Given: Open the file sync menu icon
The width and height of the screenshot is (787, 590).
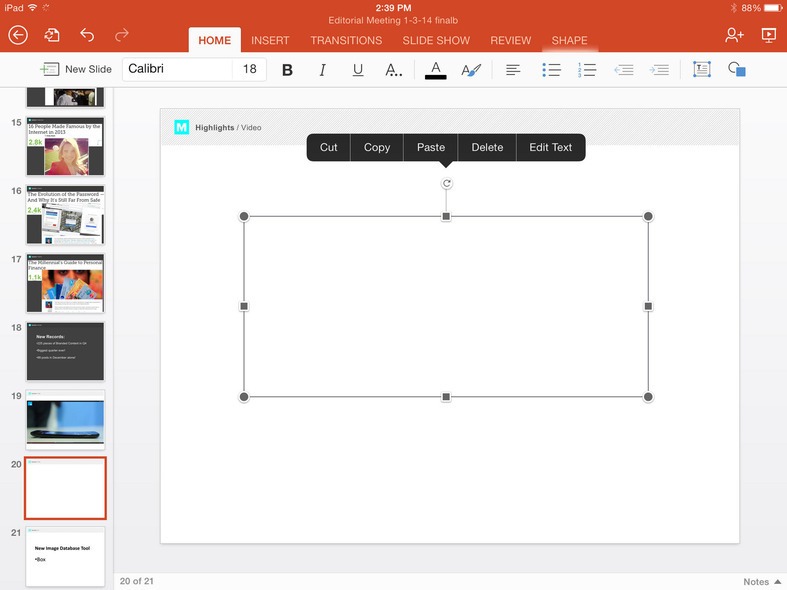Looking at the screenshot, I should click(52, 35).
